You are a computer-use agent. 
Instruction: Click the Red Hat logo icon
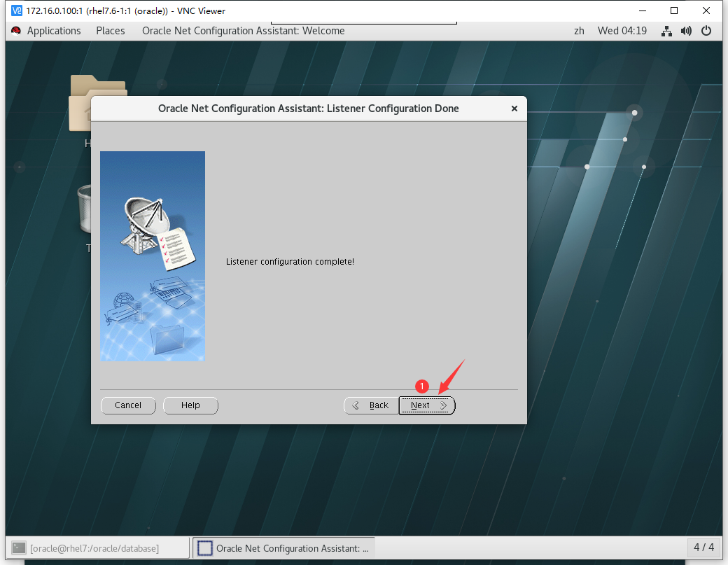coord(16,31)
